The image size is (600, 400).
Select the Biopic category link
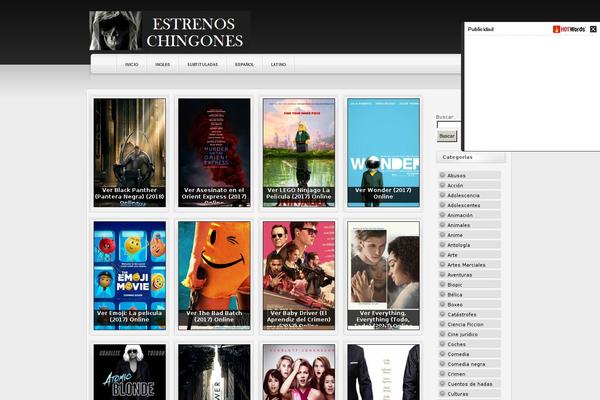pos(455,285)
